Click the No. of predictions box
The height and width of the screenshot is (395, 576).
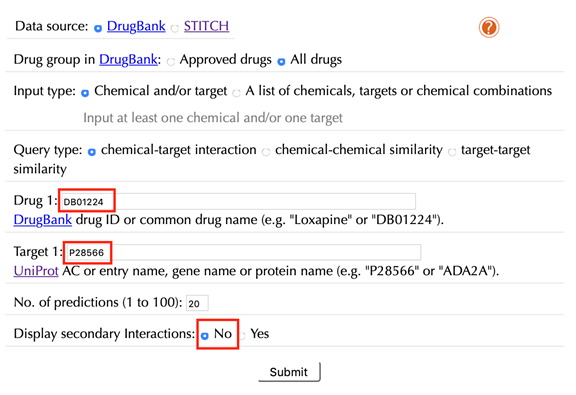coord(197,303)
